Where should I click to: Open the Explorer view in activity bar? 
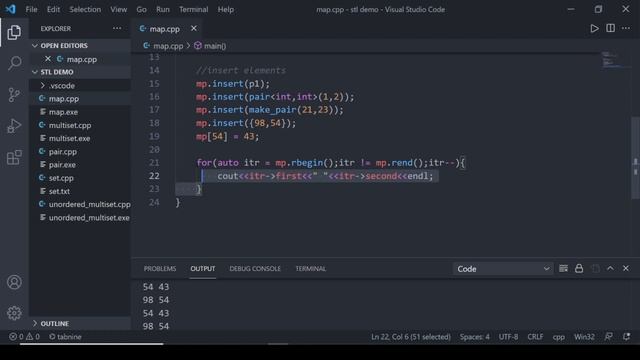(14, 32)
